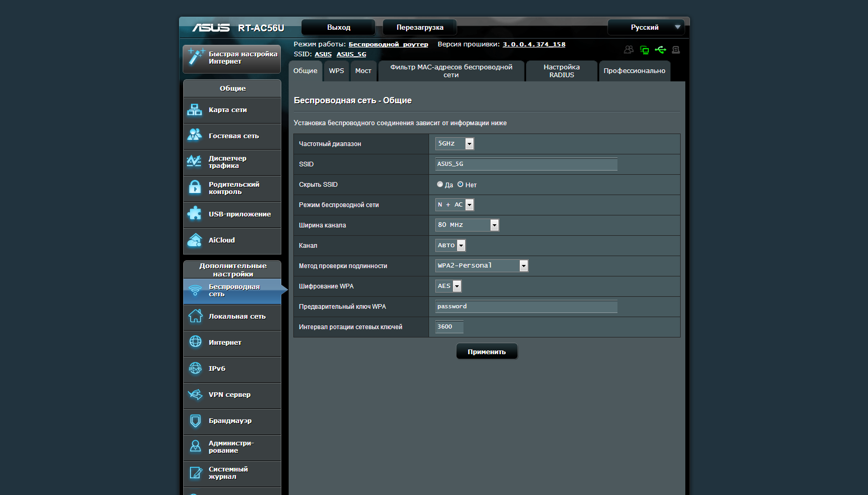Click the green USB status icon
Screen dimensions: 868x495
[x=660, y=50]
